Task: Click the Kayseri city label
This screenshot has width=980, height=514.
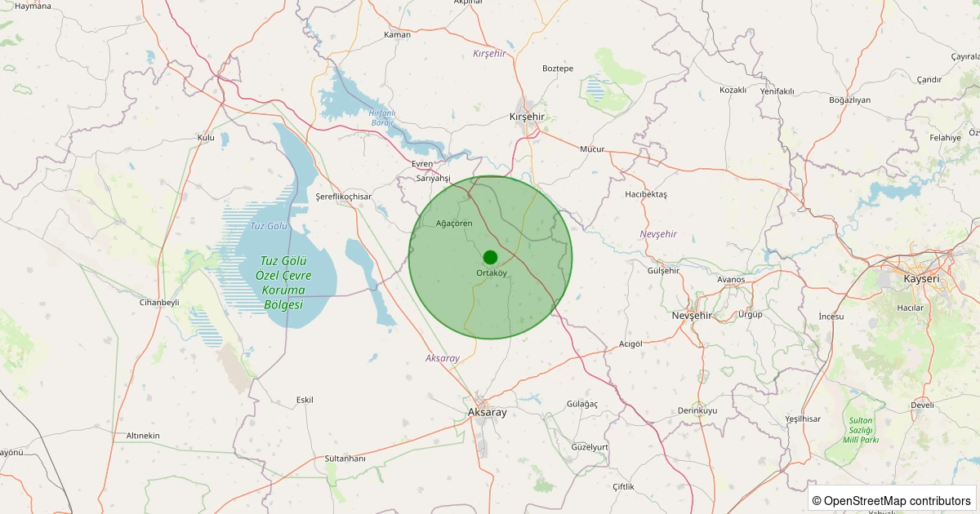Action: (921, 278)
